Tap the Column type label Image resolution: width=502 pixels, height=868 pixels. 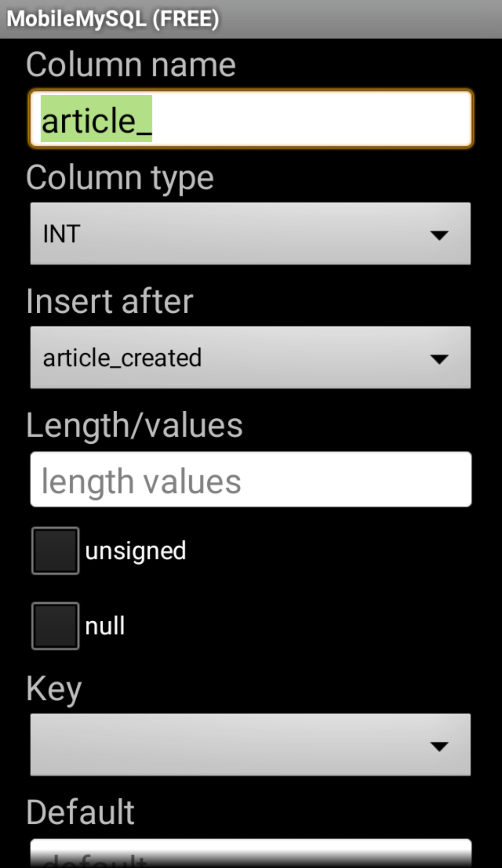[x=120, y=178]
